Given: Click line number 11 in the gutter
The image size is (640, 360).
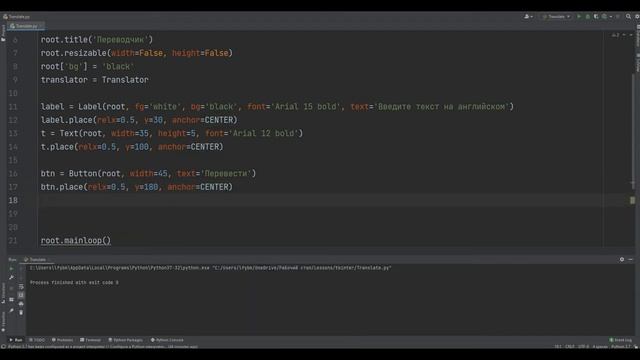Looking at the screenshot, I should coord(13,107).
